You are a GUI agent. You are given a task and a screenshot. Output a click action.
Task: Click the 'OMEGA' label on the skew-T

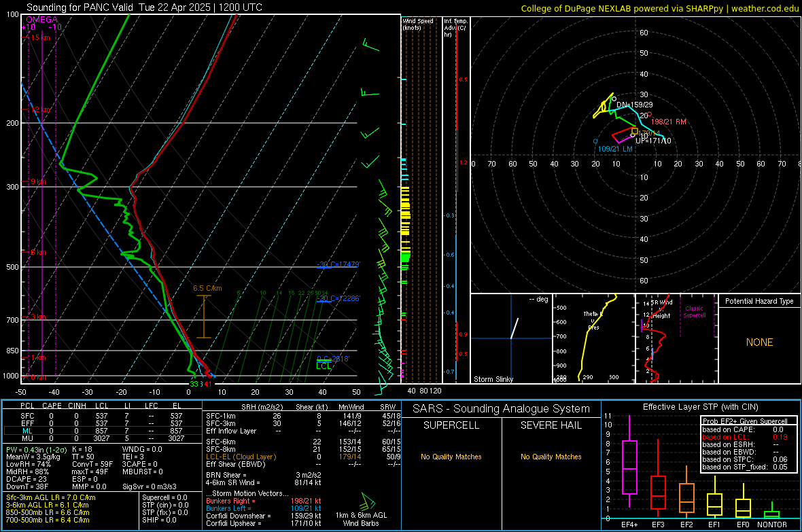(42, 20)
